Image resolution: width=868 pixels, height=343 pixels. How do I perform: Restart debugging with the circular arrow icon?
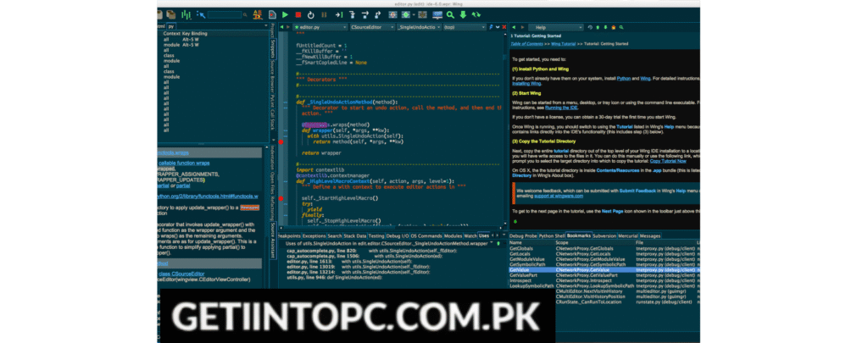[x=310, y=15]
